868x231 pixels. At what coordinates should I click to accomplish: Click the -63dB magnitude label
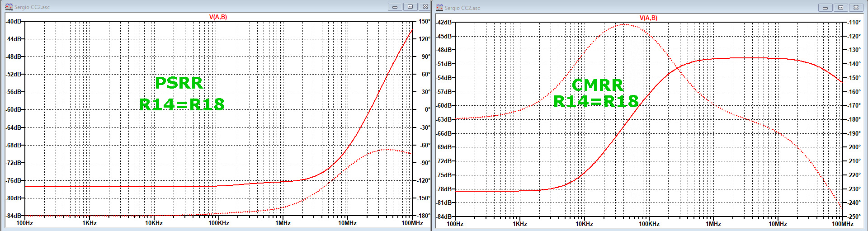coord(444,119)
